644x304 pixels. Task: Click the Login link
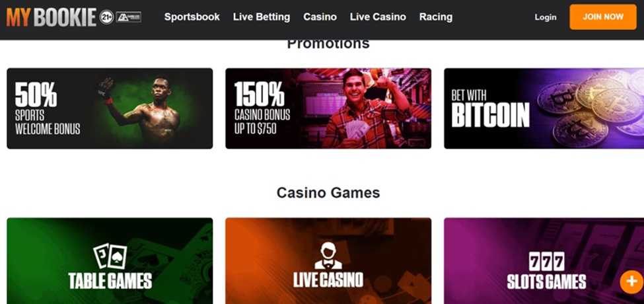coord(546,17)
